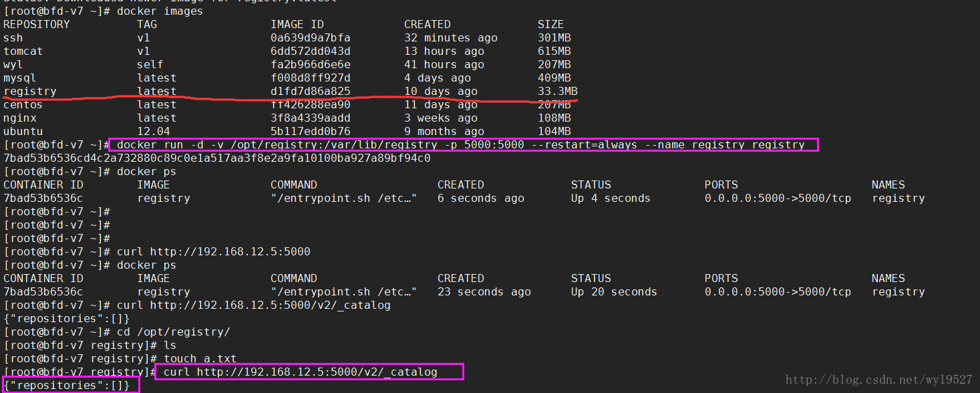
Task: Click the size value 104MB
Action: [554, 131]
